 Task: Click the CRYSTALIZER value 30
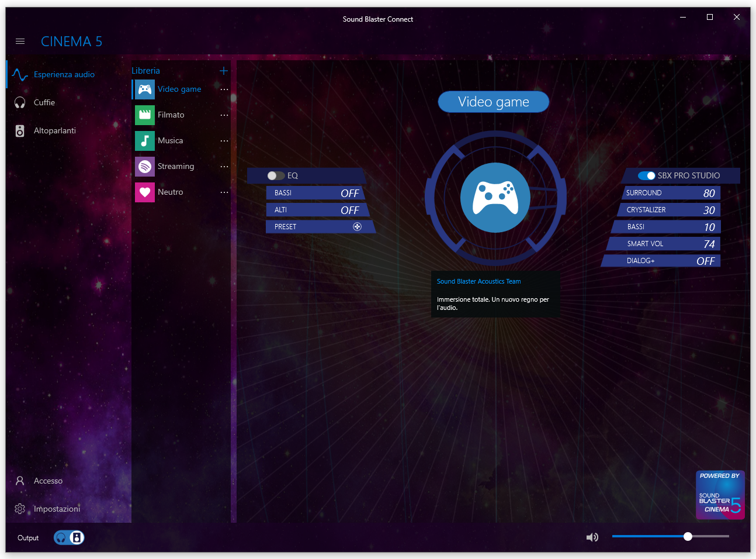point(709,210)
